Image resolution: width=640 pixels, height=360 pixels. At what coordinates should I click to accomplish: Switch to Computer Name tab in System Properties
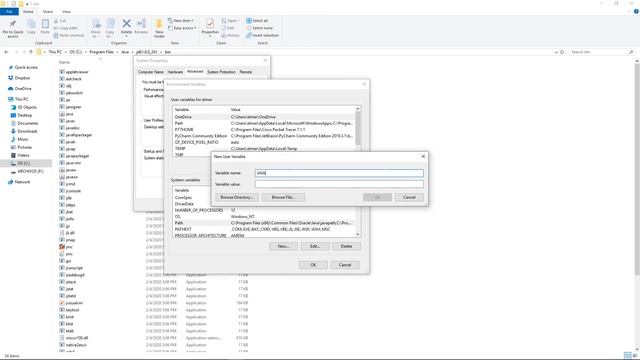pyautogui.click(x=151, y=72)
